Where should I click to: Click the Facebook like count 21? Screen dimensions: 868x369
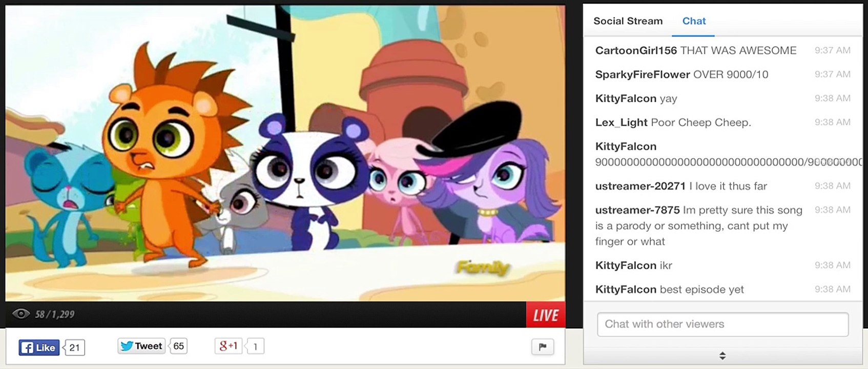[x=74, y=347]
